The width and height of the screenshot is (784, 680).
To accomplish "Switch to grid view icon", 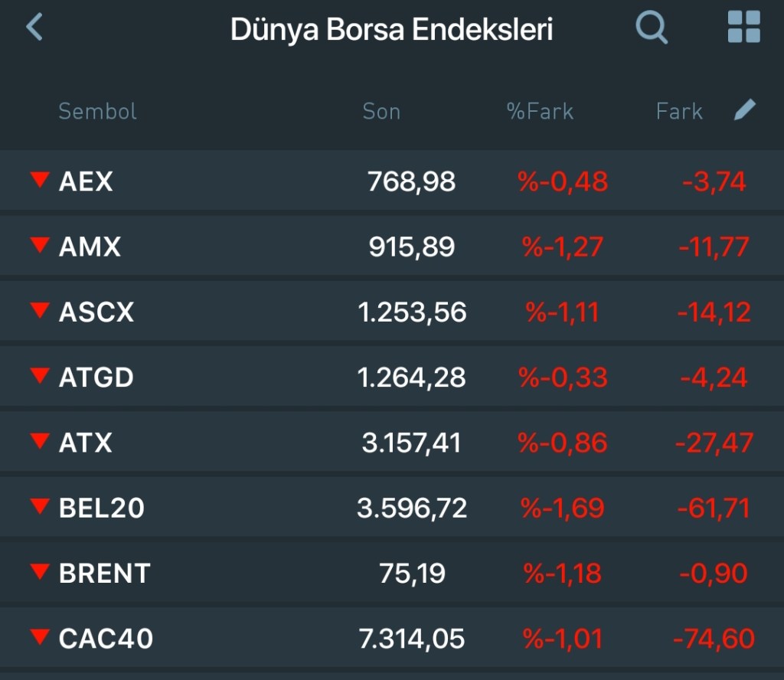I will [743, 28].
